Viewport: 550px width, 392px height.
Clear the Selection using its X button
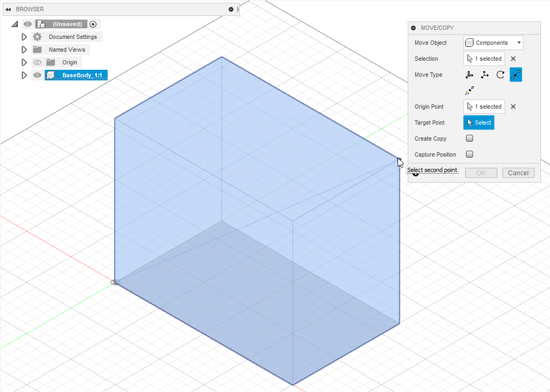point(513,59)
